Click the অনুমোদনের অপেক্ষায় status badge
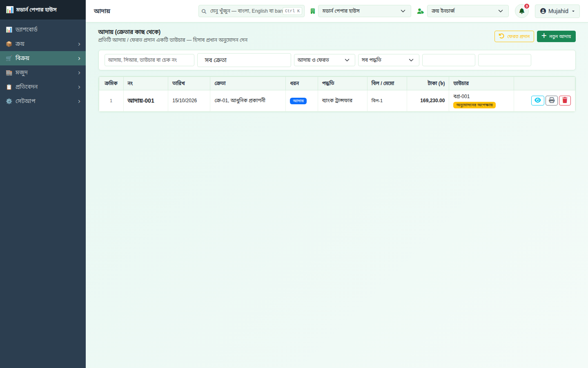The image size is (588, 368). pos(474,105)
